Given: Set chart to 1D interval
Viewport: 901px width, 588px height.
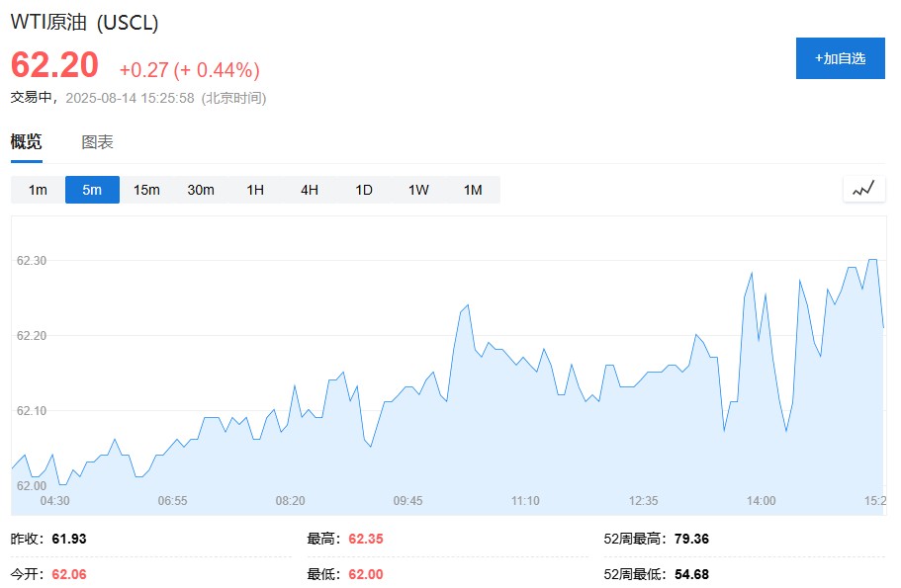Looking at the screenshot, I should click(364, 190).
